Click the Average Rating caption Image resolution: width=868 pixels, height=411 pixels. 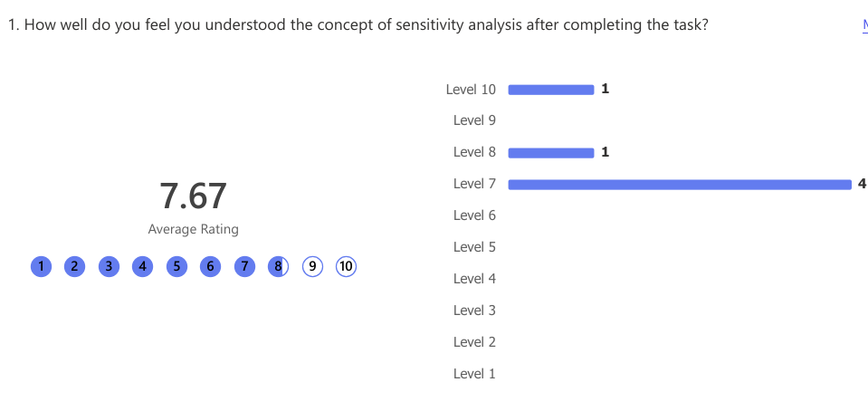tap(193, 229)
